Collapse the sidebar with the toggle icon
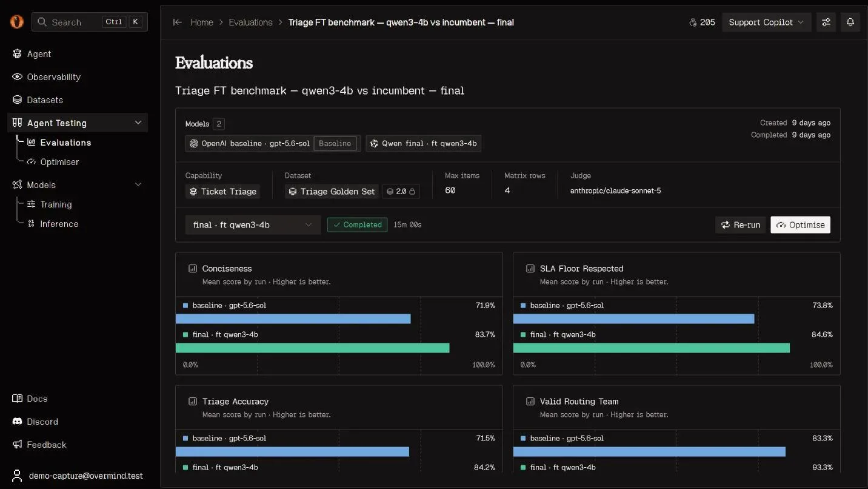 (x=178, y=22)
